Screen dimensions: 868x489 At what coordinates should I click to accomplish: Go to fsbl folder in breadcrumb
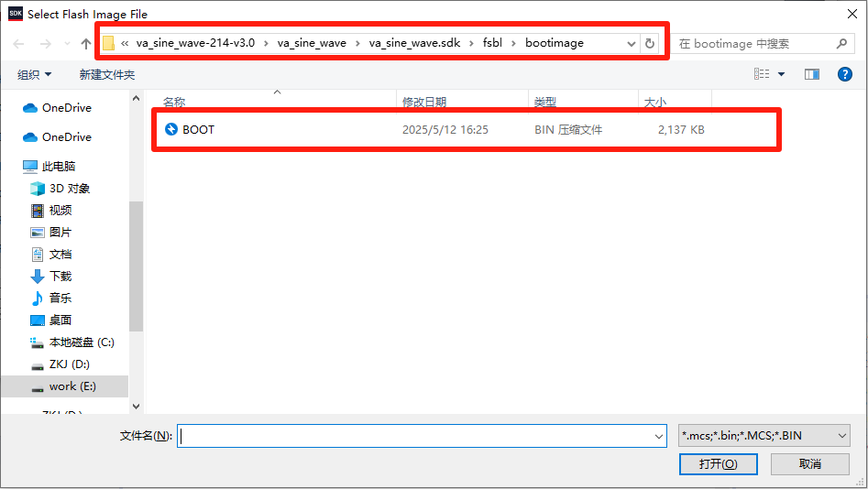[x=492, y=43]
